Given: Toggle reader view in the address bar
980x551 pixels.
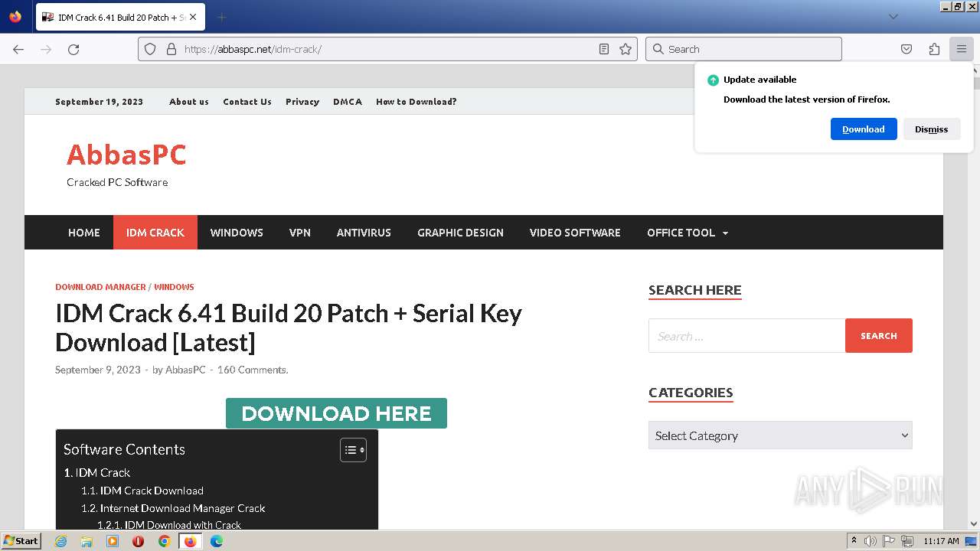Looking at the screenshot, I should click(x=604, y=49).
